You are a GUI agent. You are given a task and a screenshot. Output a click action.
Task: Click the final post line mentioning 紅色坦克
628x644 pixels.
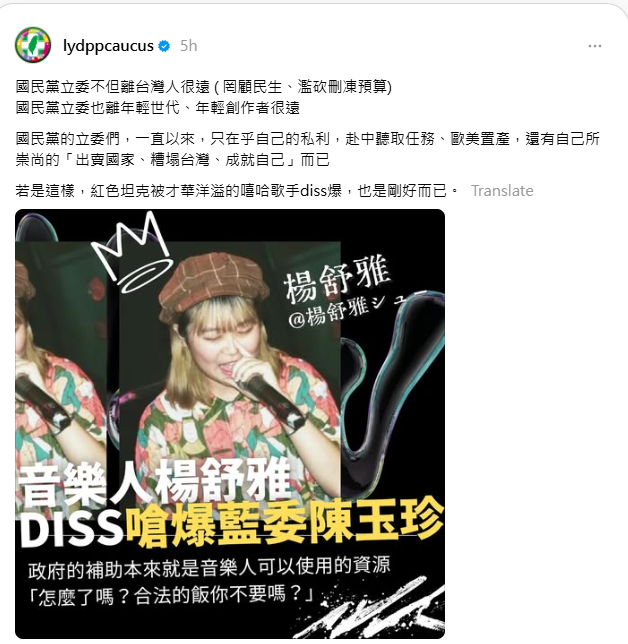[236, 191]
